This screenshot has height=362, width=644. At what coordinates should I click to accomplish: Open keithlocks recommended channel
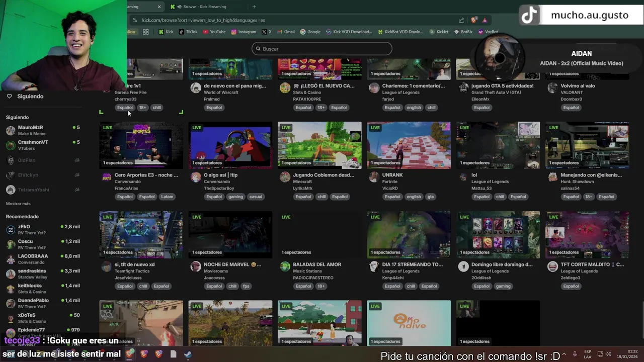click(x=43, y=289)
